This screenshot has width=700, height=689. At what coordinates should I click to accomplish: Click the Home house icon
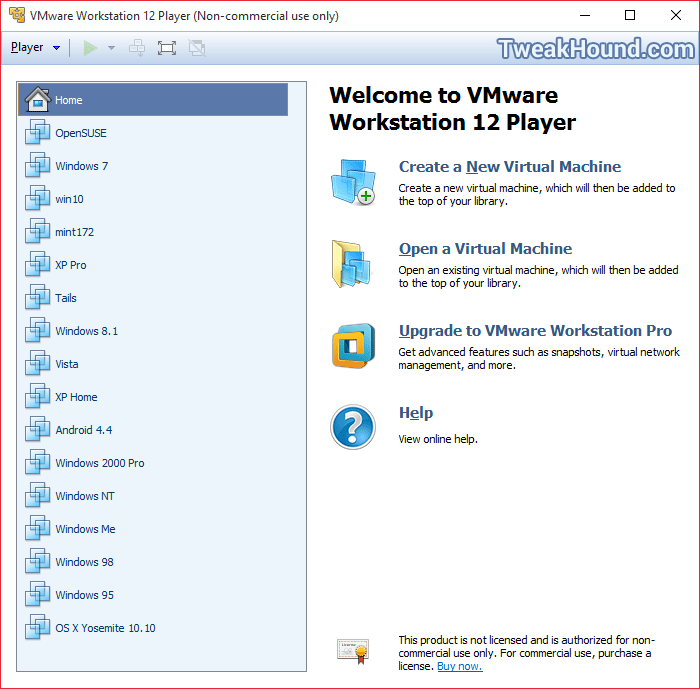38,99
